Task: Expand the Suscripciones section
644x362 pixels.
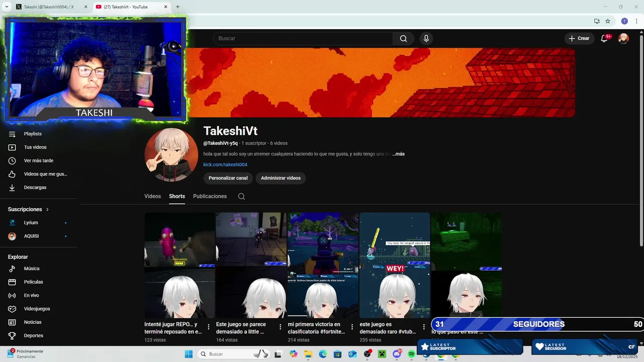Action: 29,209
